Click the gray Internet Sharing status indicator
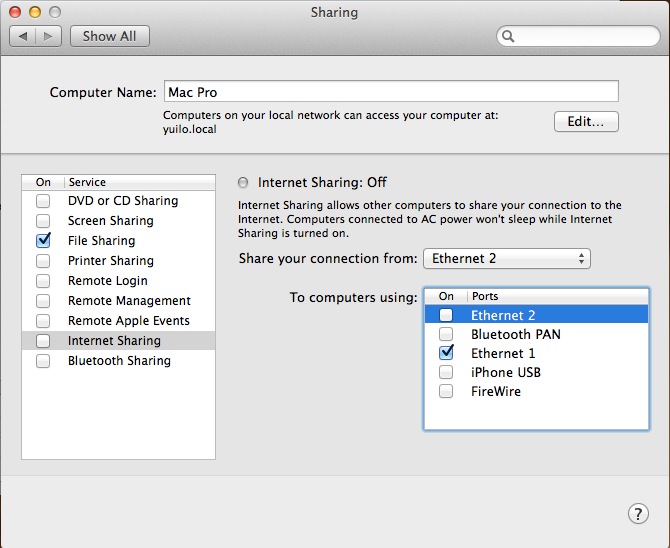 coord(243,183)
